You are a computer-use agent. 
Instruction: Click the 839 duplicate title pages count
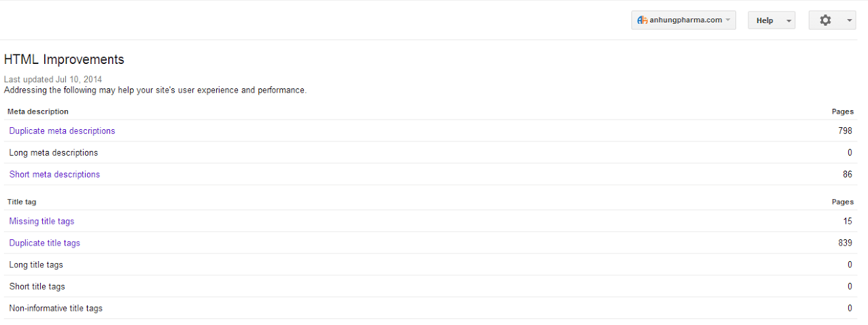[x=845, y=243]
